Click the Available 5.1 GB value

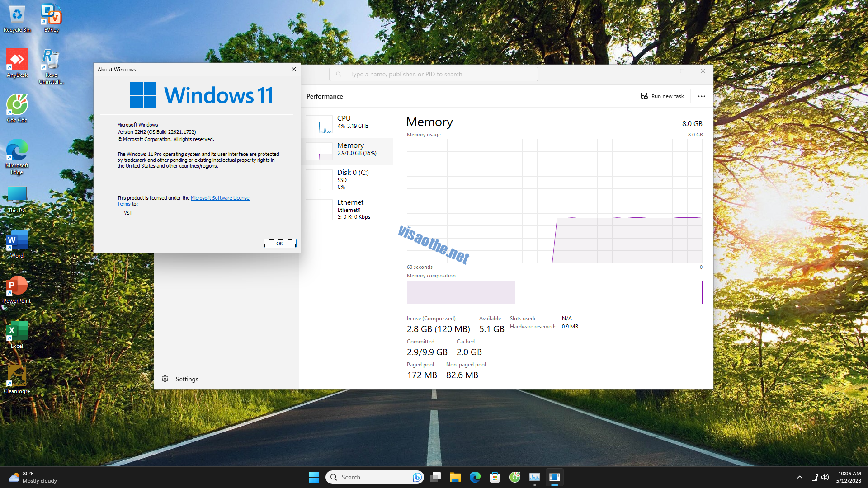492,329
